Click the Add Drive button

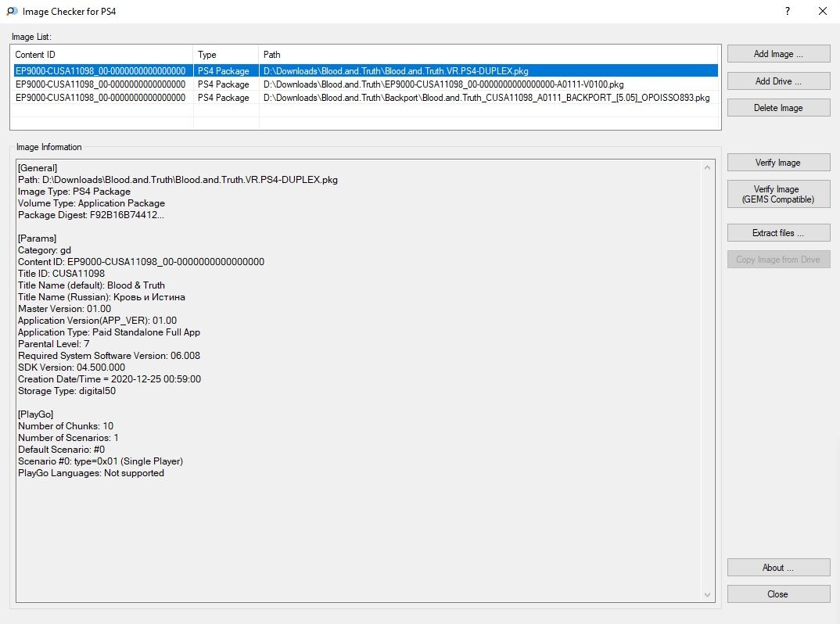tap(778, 81)
